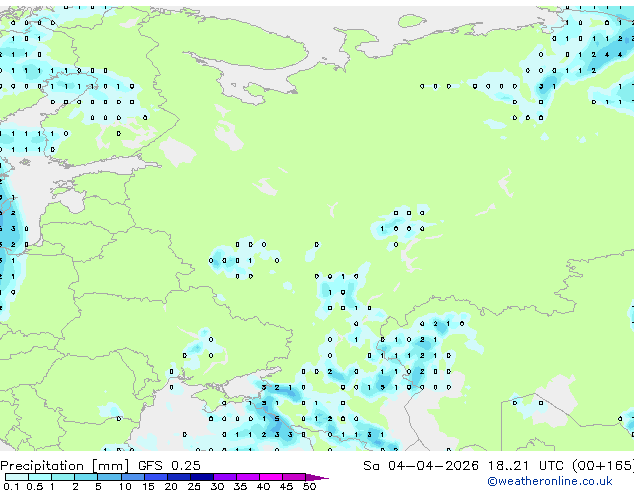Click the 0.1 mm legend color swatch
Screen dimensions: 634x490
pos(17,477)
